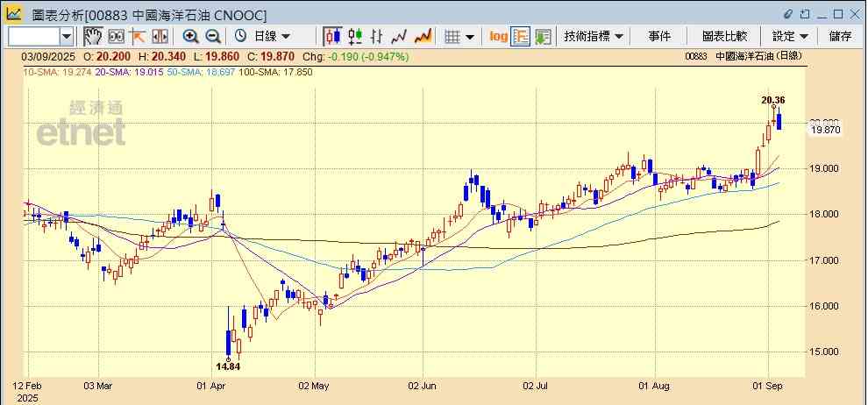
Task: Click the 01 Sep date axis label
Action: 768,386
